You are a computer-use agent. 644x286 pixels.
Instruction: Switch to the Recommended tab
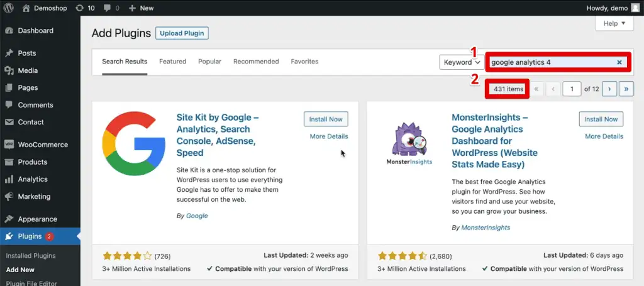point(256,62)
